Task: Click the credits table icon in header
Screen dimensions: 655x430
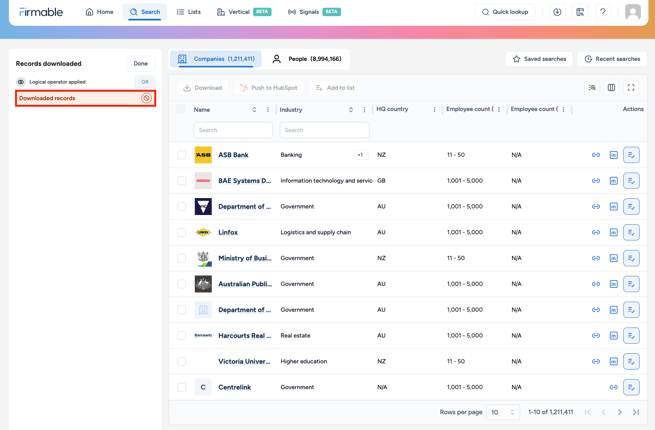Action: pos(580,12)
